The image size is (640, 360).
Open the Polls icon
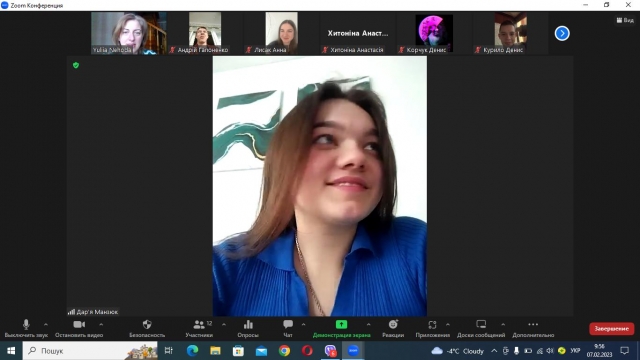(248, 328)
